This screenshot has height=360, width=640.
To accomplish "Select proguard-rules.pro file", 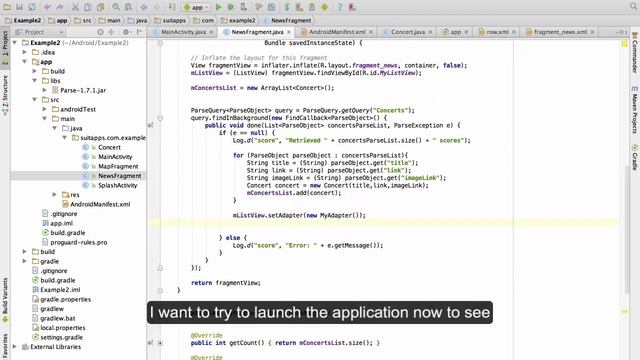I will click(79, 242).
